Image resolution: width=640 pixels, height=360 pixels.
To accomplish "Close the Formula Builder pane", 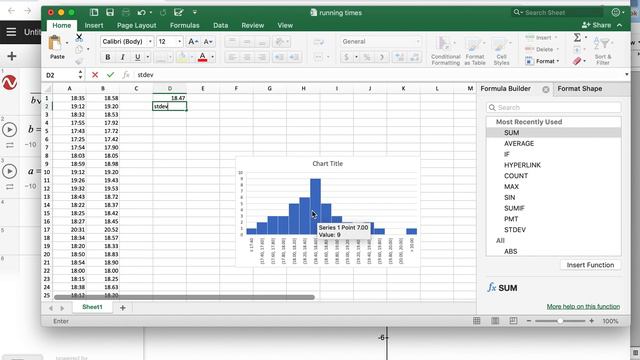I will click(546, 89).
